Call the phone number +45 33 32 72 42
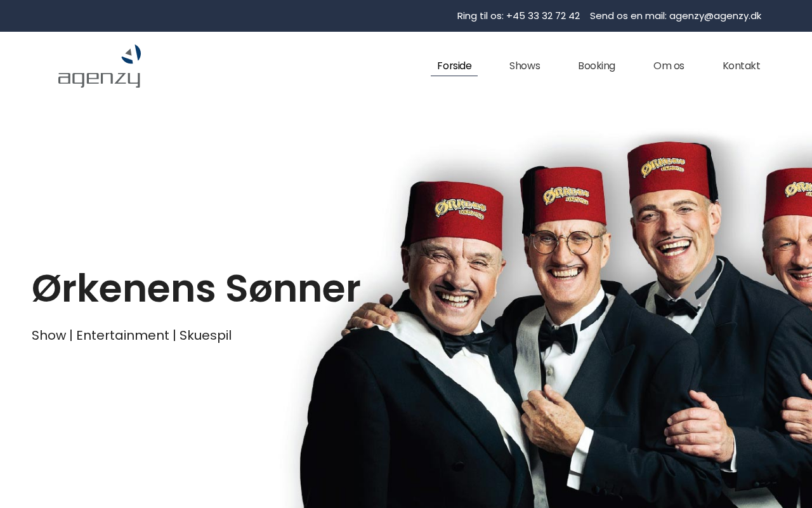This screenshot has height=508, width=812. click(x=543, y=16)
